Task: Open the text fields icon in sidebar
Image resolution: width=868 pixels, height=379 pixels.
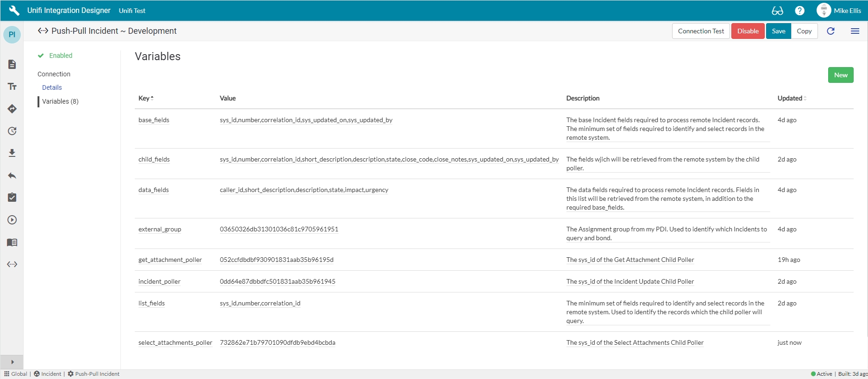Action: click(12, 87)
